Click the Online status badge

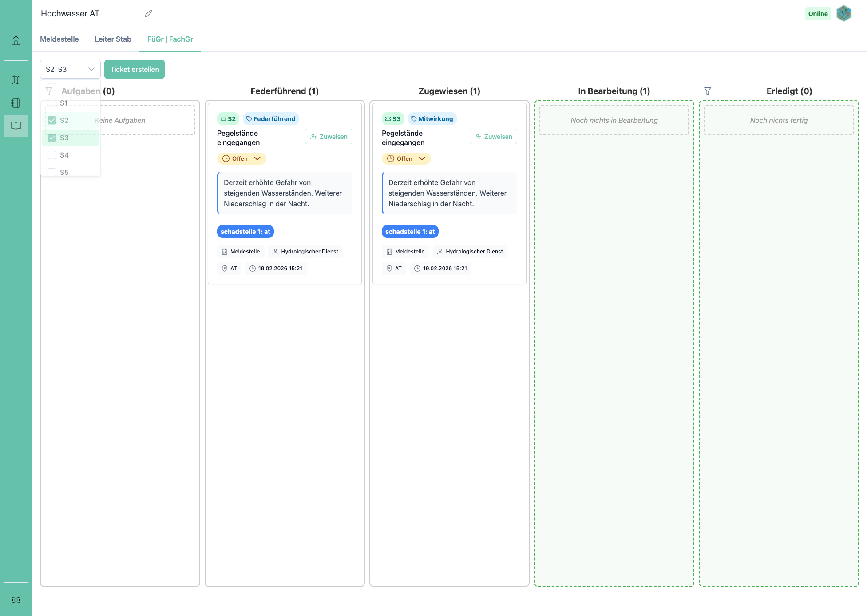(818, 14)
